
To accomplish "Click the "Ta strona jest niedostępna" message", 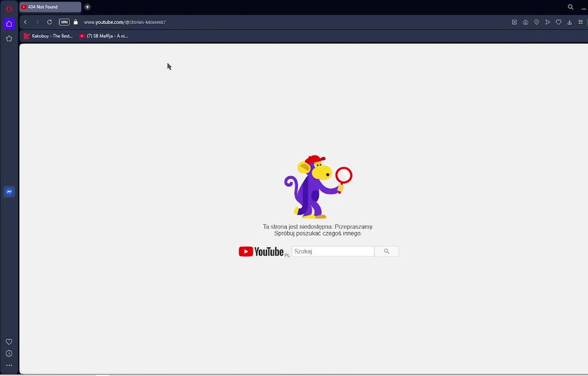I will (297, 227).
